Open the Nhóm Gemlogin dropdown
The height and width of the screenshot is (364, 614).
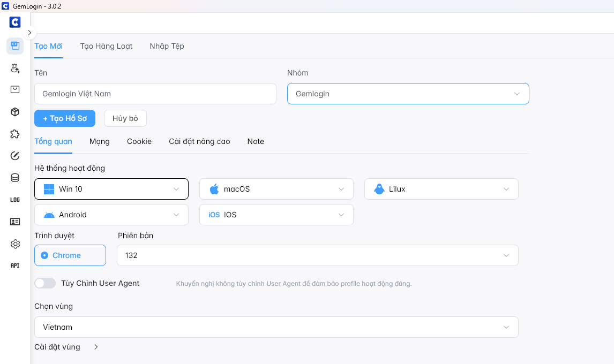(x=408, y=94)
